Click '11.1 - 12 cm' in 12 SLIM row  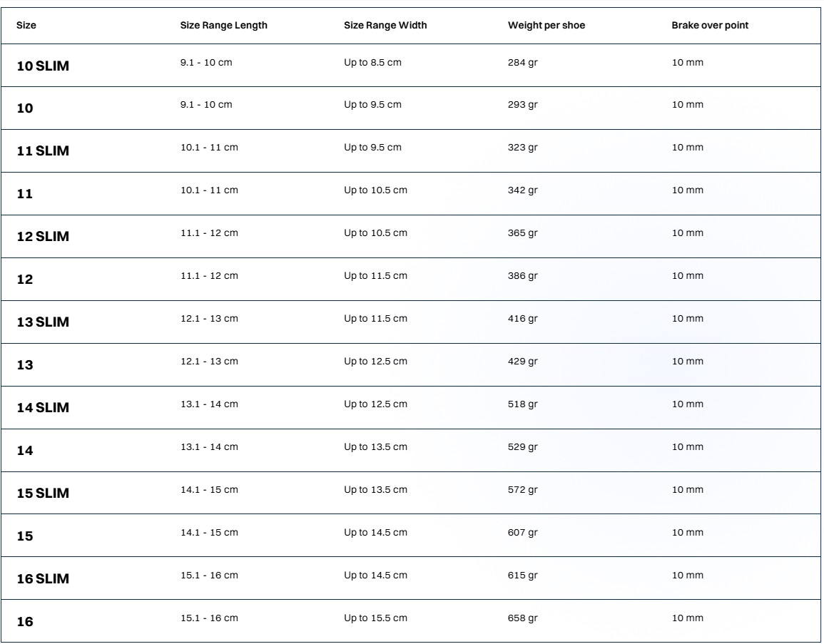pyautogui.click(x=209, y=233)
